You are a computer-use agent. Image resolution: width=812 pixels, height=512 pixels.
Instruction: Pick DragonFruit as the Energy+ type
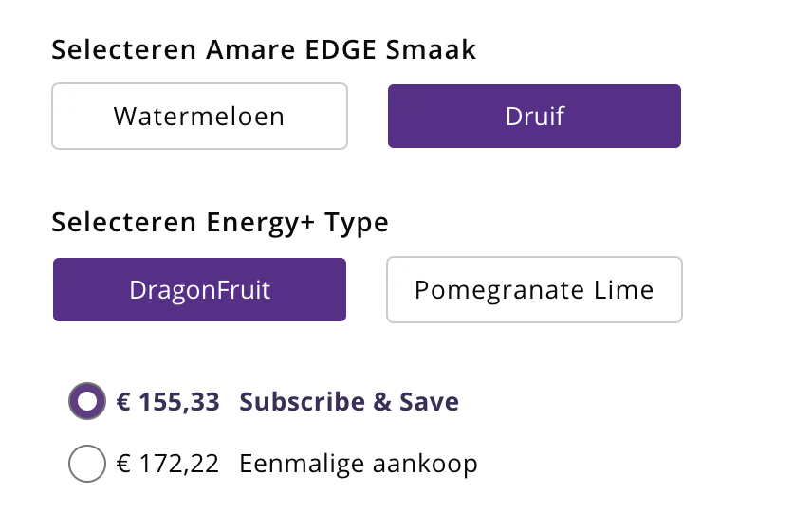click(x=199, y=290)
